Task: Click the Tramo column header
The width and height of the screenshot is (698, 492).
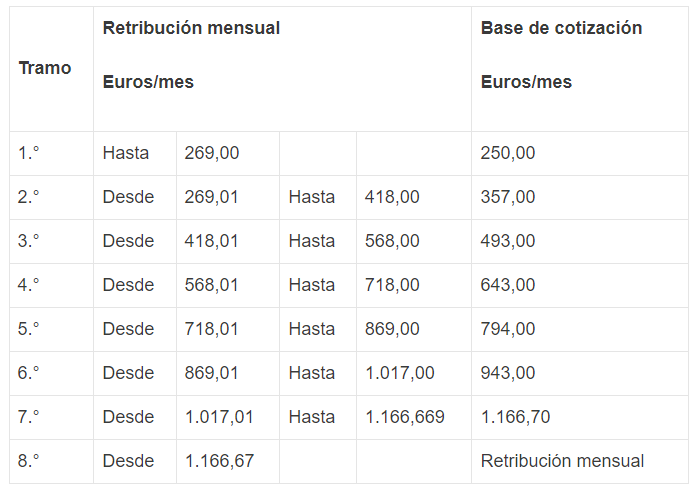Action: (x=45, y=68)
